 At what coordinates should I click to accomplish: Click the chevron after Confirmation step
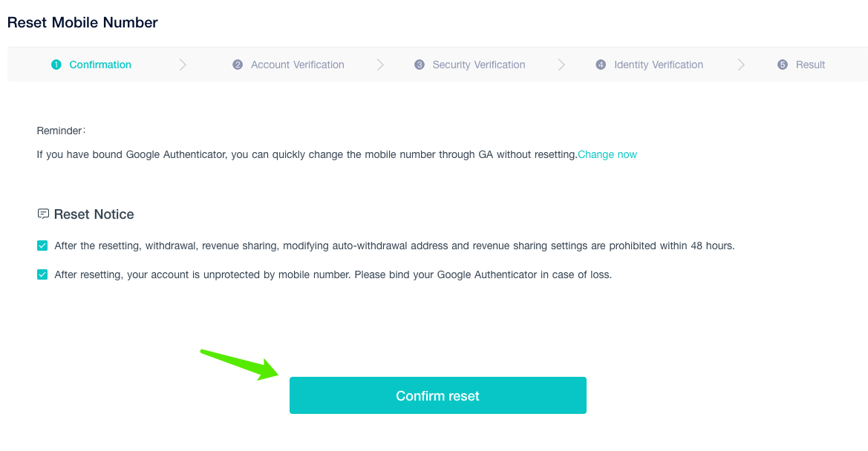coord(183,65)
